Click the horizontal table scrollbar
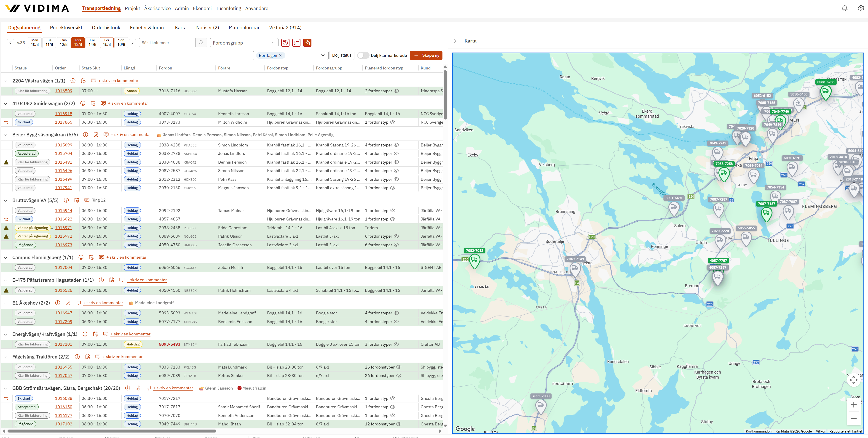868x438 pixels. coord(112,431)
